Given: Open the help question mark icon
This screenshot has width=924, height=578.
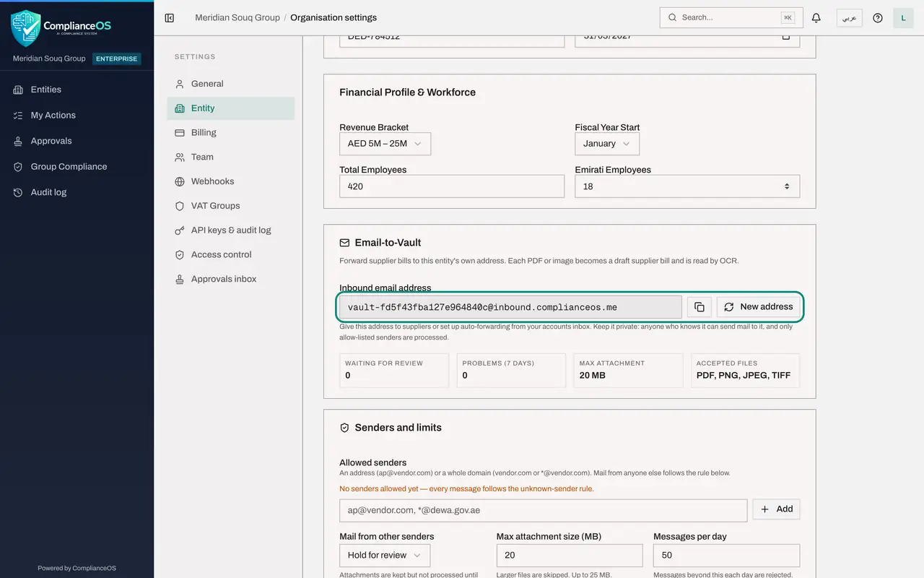Looking at the screenshot, I should coord(878,18).
